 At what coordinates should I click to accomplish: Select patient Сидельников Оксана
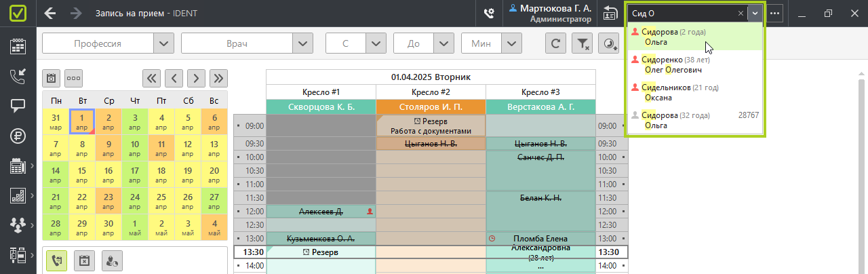tap(695, 92)
